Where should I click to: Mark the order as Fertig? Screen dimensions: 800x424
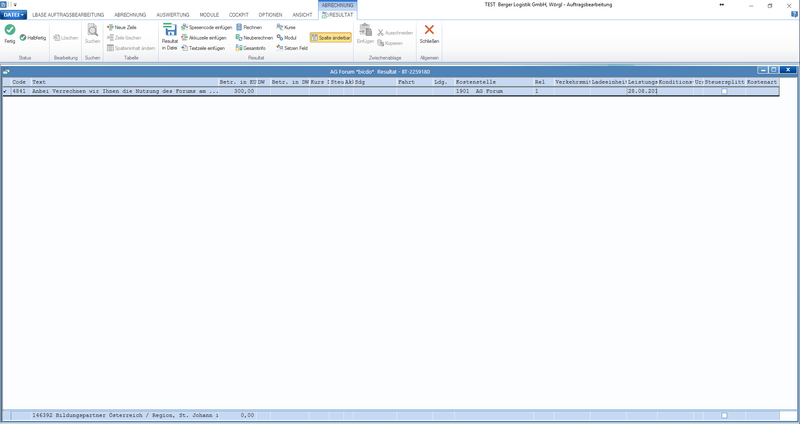[x=10, y=34]
